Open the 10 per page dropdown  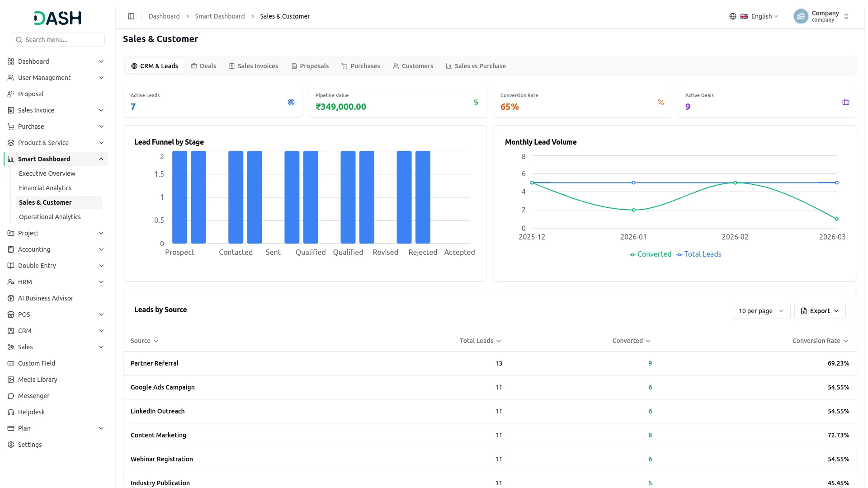761,311
